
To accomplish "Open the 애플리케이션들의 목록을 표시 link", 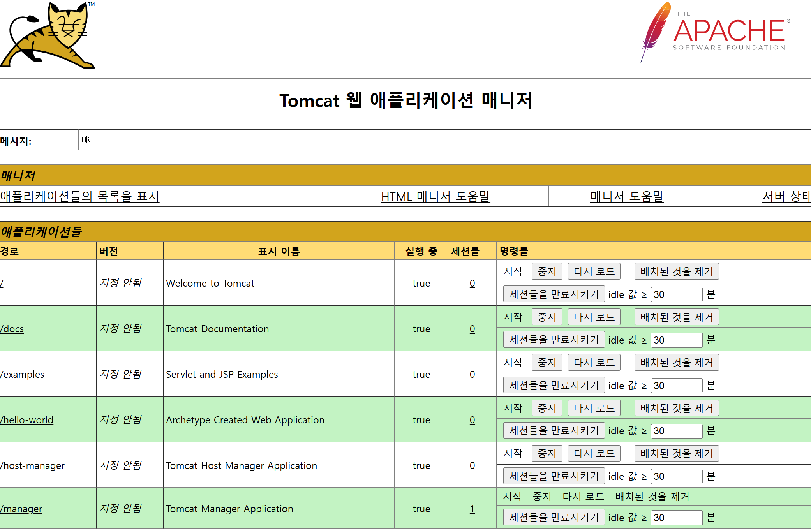I will pyautogui.click(x=79, y=196).
